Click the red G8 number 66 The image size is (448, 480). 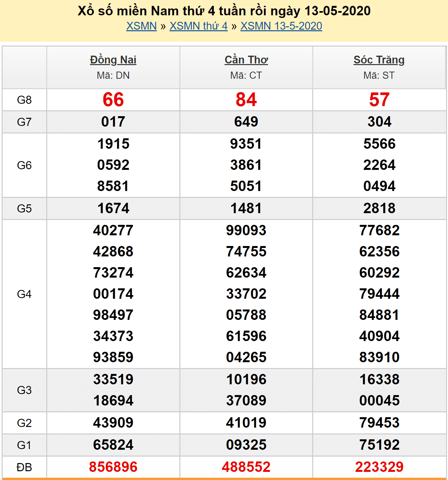113,100
